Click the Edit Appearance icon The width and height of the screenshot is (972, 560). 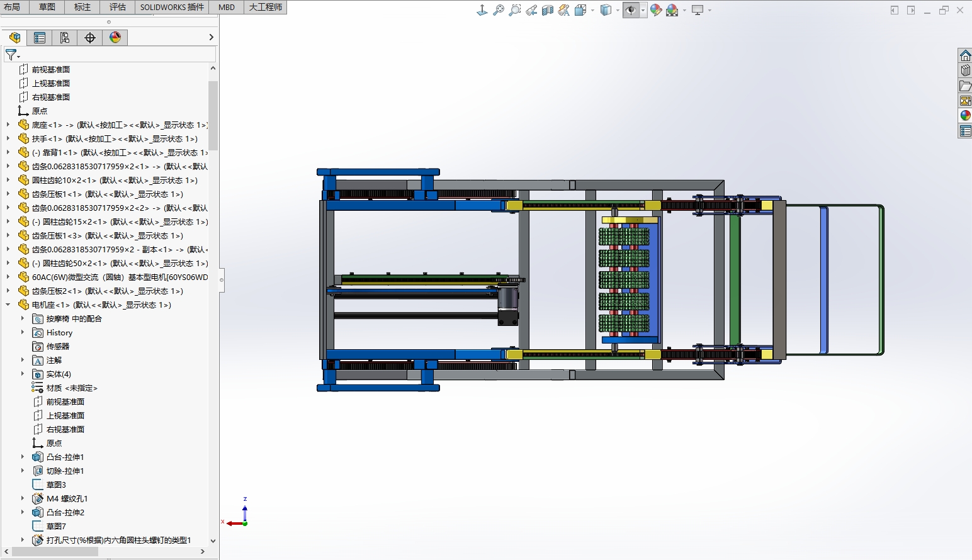(656, 10)
